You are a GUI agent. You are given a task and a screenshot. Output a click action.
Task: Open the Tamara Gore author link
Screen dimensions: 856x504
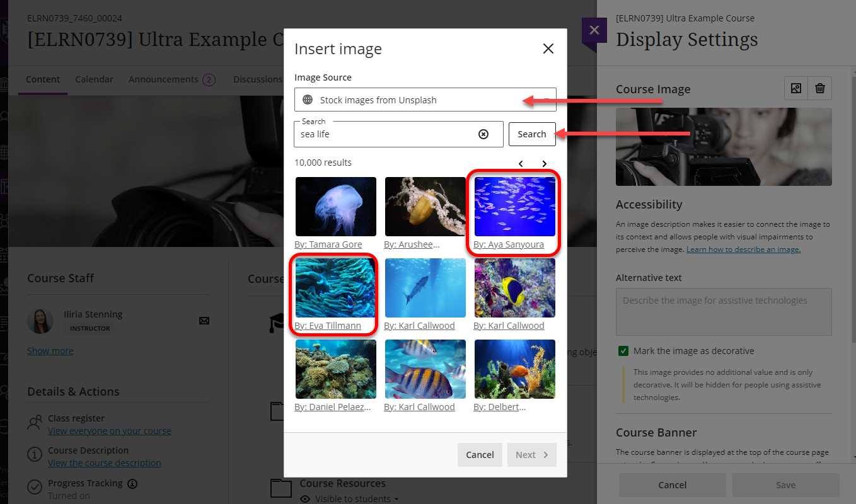pyautogui.click(x=328, y=244)
